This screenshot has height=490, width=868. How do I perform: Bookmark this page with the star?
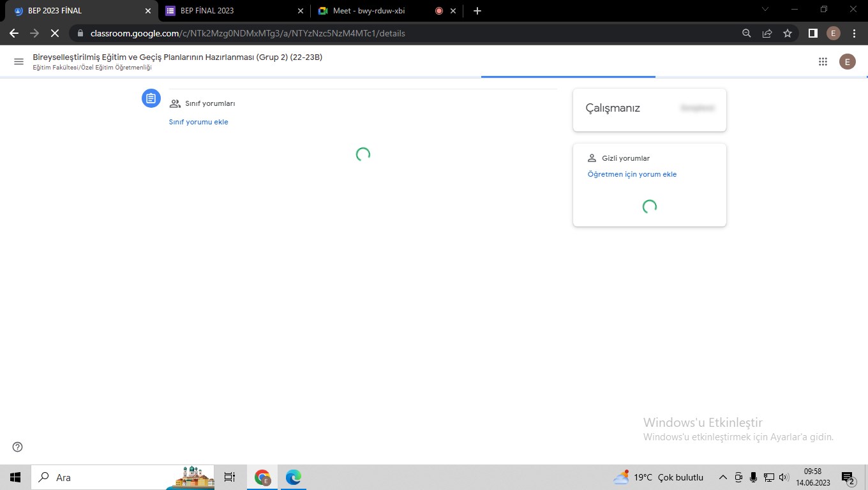pos(788,33)
